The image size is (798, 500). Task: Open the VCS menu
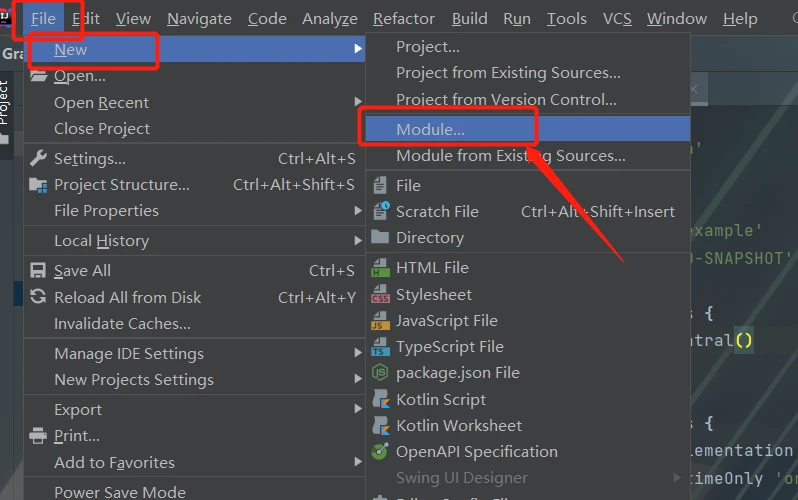[x=617, y=19]
